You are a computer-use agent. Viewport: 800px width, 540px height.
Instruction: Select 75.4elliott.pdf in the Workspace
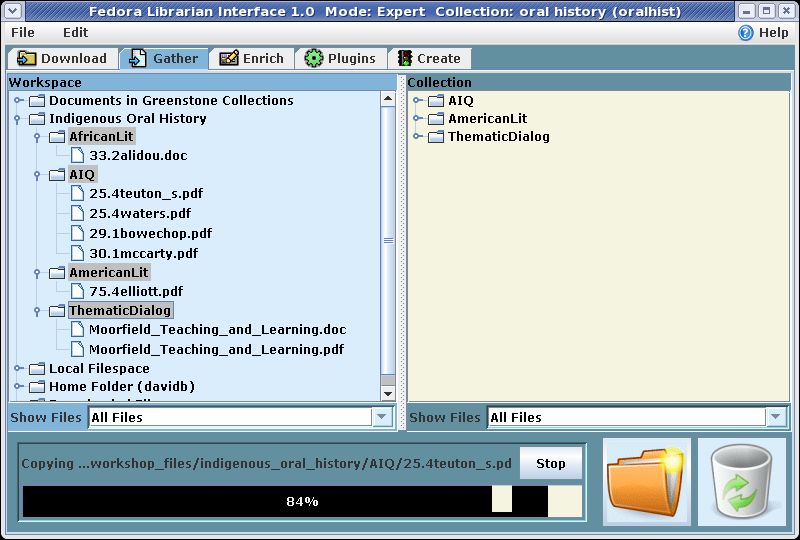(136, 291)
